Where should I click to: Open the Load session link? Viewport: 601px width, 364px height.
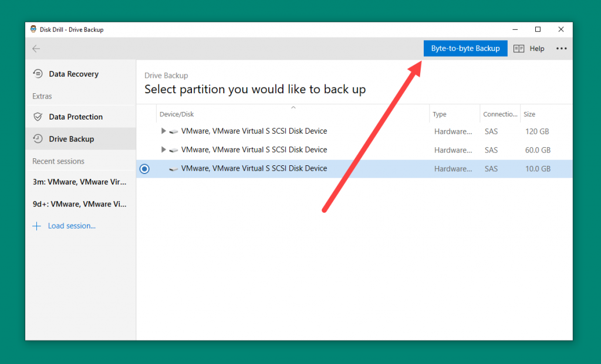click(72, 226)
